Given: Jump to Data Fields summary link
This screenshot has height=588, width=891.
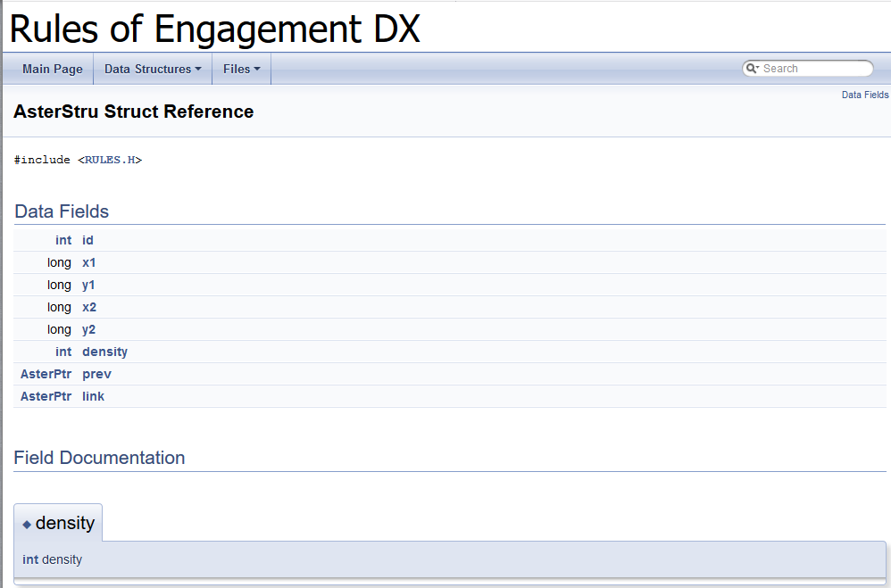Looking at the screenshot, I should [x=864, y=95].
